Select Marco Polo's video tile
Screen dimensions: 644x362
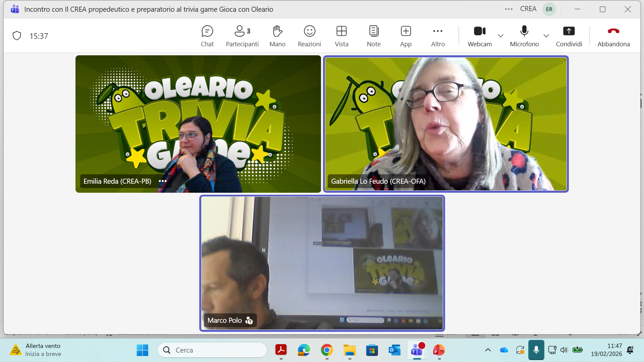coord(322,263)
